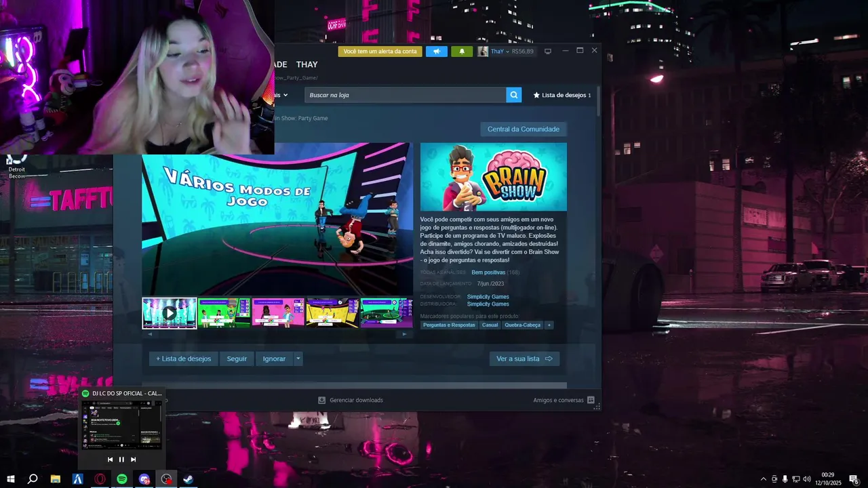Click the main Brain Show trailer video
The width and height of the screenshot is (868, 488).
(277, 218)
